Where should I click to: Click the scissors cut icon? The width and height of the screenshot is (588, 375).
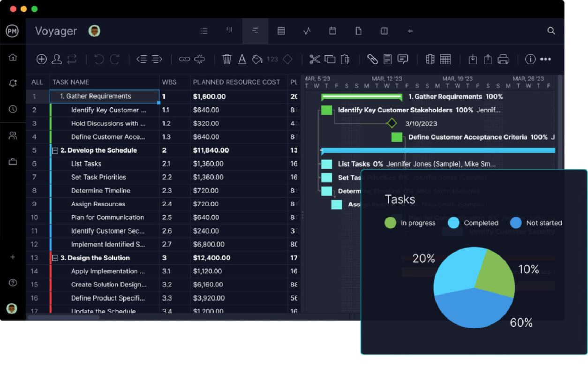point(315,59)
